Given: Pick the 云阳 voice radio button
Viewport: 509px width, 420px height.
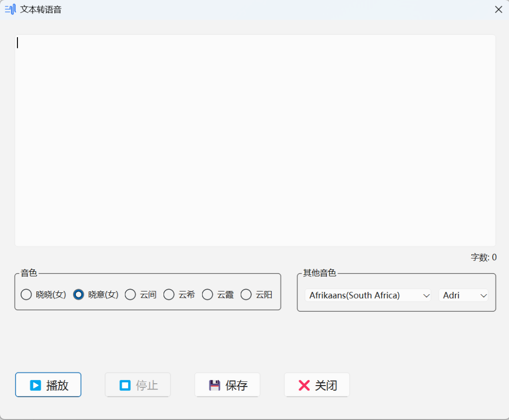Looking at the screenshot, I should coord(256,294).
